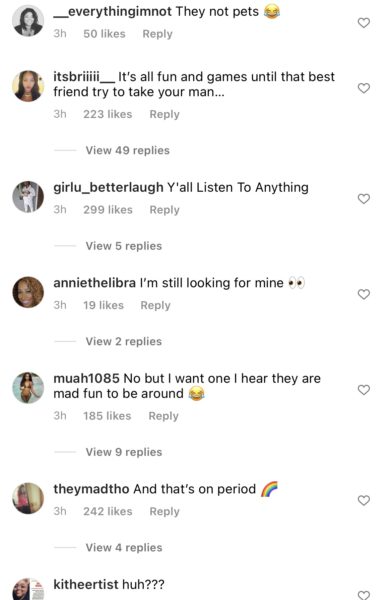Heart anniethelibra's comment
This screenshot has height=600, width=392.
(364, 294)
